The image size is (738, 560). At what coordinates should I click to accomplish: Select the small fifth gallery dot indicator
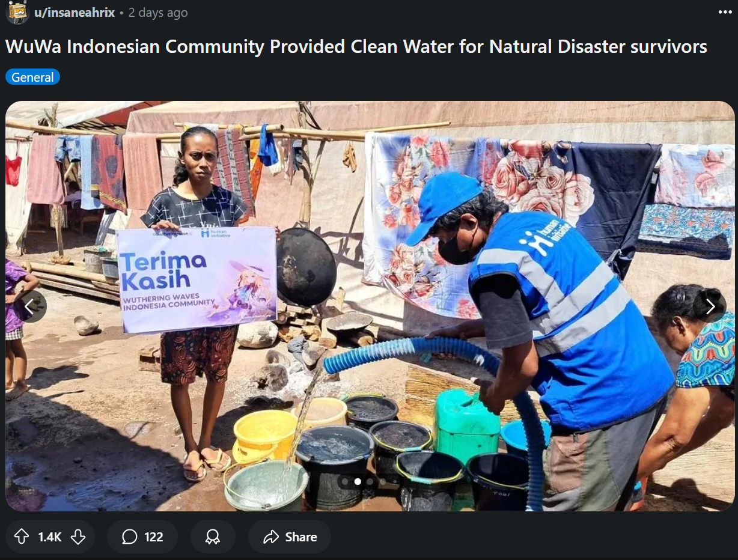click(395, 481)
